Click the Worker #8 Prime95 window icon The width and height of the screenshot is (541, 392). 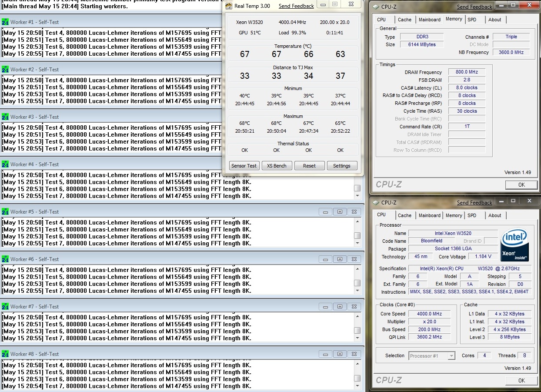pos(5,354)
